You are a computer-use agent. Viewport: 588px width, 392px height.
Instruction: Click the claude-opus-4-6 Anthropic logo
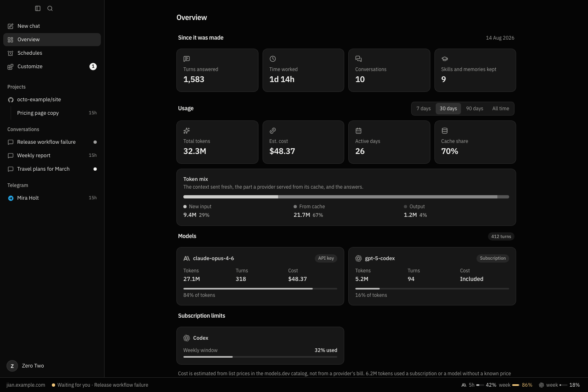[187, 258]
